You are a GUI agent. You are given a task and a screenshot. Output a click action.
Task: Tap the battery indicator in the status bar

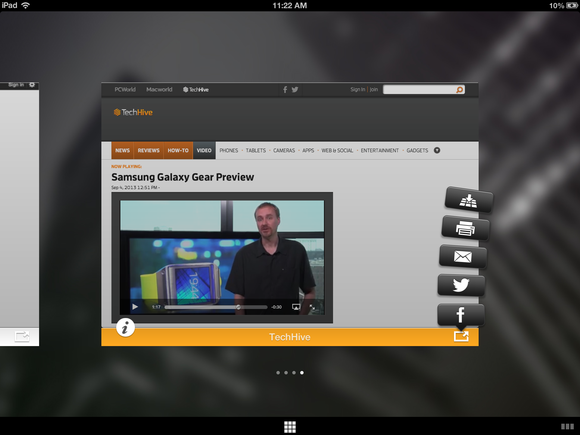[x=572, y=6]
